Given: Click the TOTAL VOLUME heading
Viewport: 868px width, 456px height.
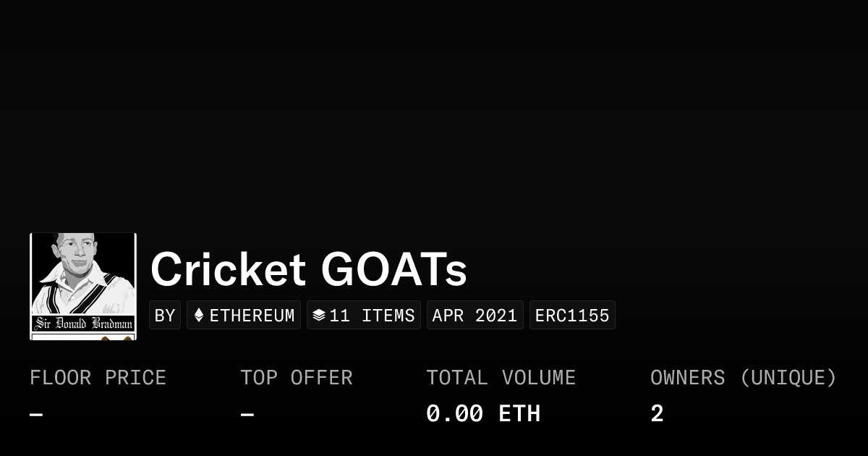Looking at the screenshot, I should click(501, 378).
